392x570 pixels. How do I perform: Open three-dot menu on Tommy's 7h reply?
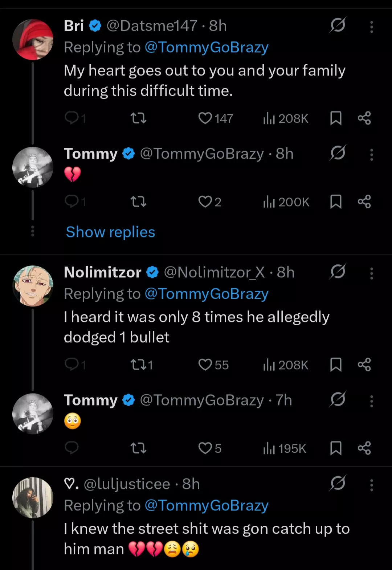click(x=371, y=401)
